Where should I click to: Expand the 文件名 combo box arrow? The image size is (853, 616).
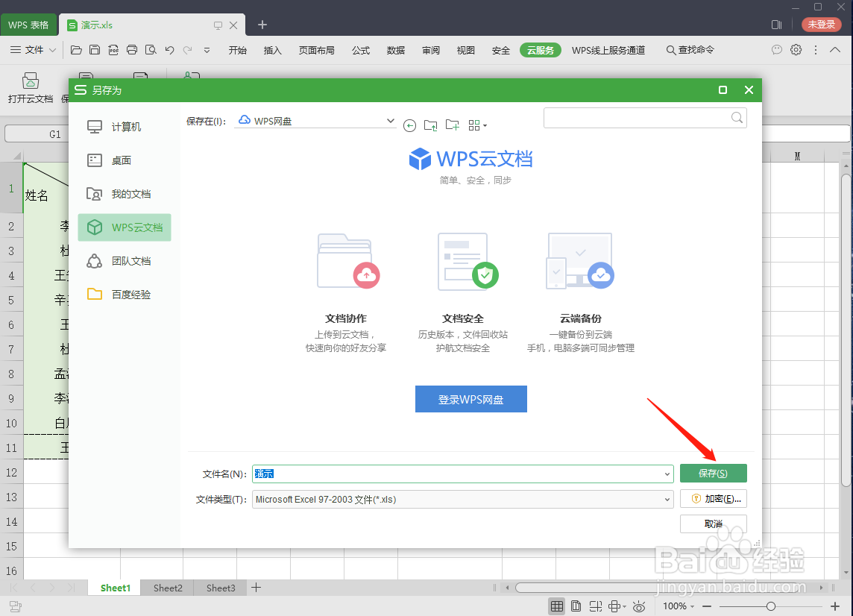(x=667, y=474)
